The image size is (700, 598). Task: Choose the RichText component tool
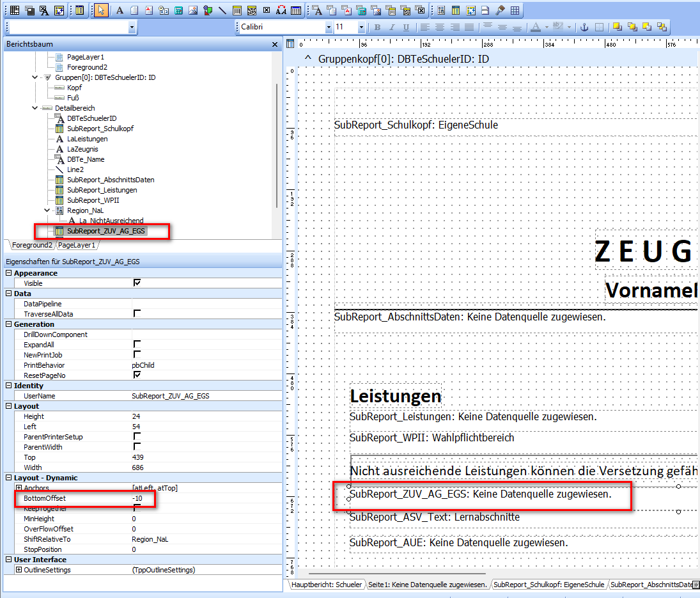149,10
